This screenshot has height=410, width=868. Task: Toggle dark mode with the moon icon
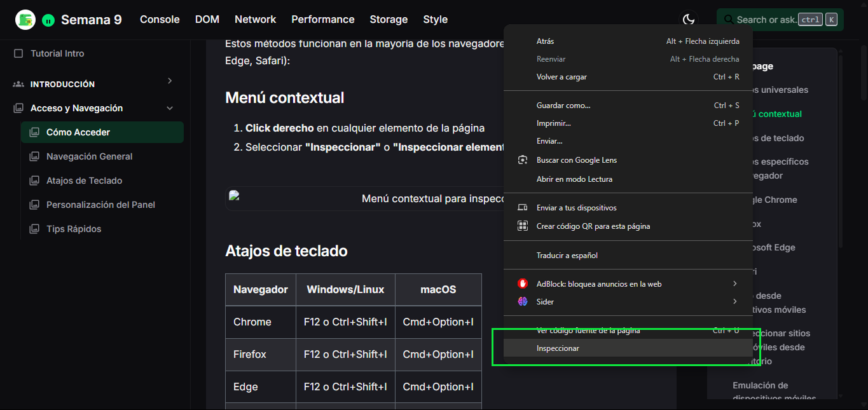pyautogui.click(x=689, y=19)
